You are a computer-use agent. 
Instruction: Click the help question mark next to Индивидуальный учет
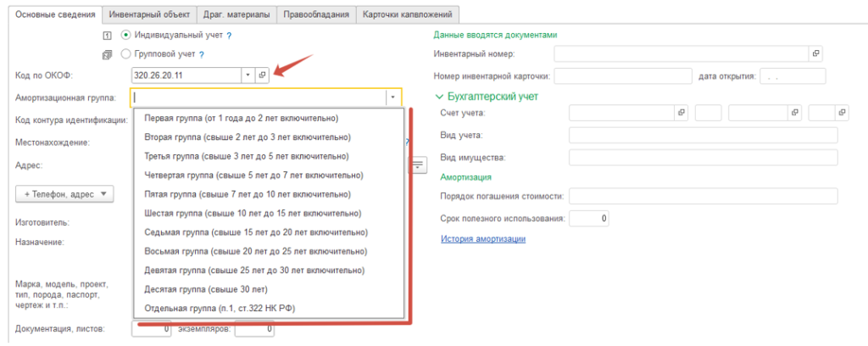[229, 36]
